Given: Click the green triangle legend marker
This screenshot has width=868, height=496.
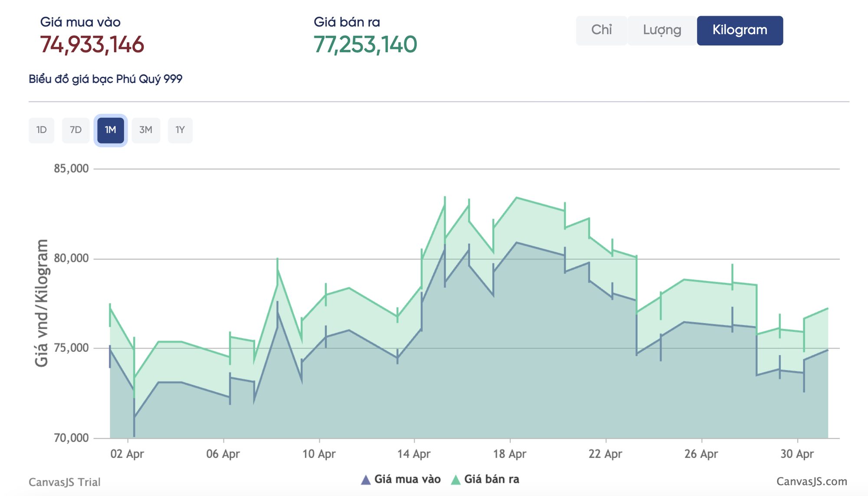Looking at the screenshot, I should pyautogui.click(x=456, y=479).
